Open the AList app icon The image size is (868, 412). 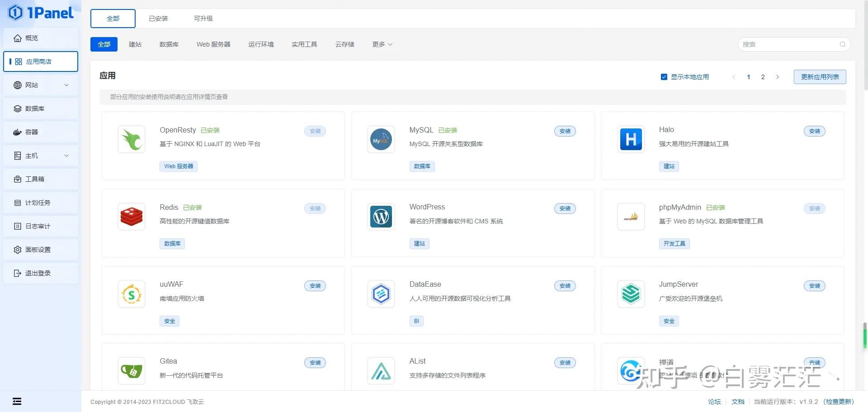[x=381, y=371]
